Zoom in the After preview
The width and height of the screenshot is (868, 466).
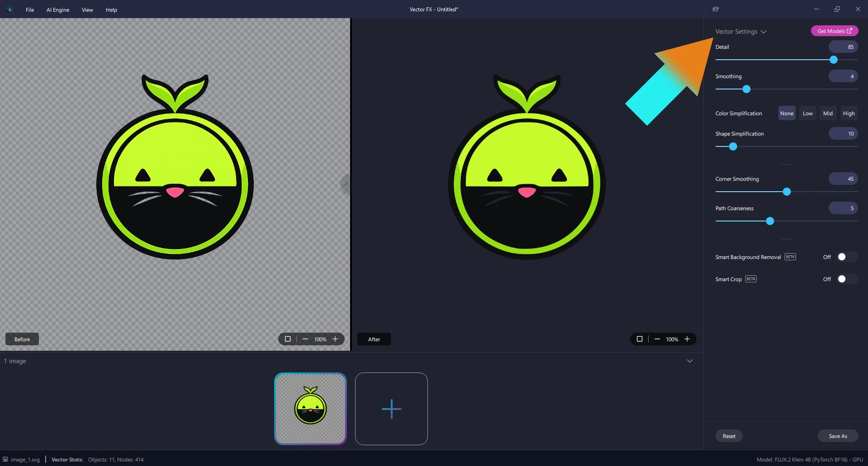click(x=687, y=339)
